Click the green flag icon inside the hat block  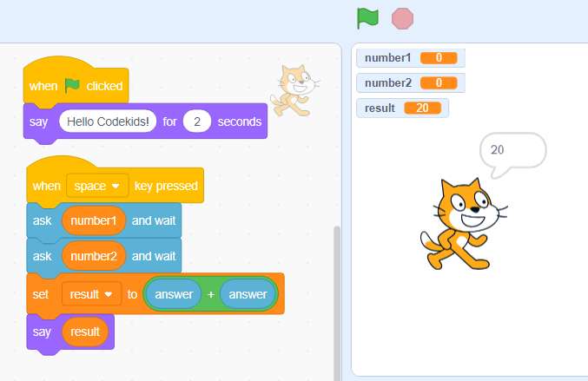72,85
